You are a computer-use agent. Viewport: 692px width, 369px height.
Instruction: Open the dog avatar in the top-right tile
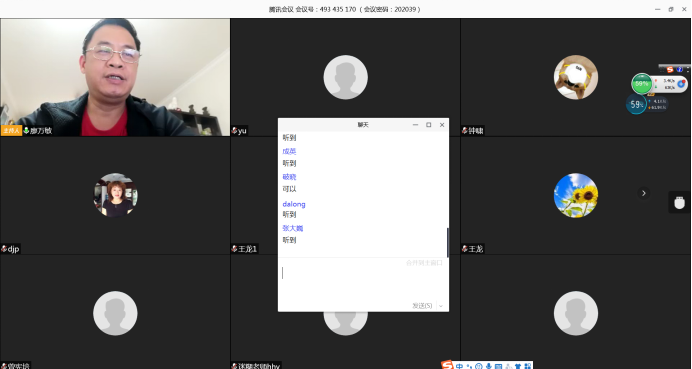pos(576,77)
